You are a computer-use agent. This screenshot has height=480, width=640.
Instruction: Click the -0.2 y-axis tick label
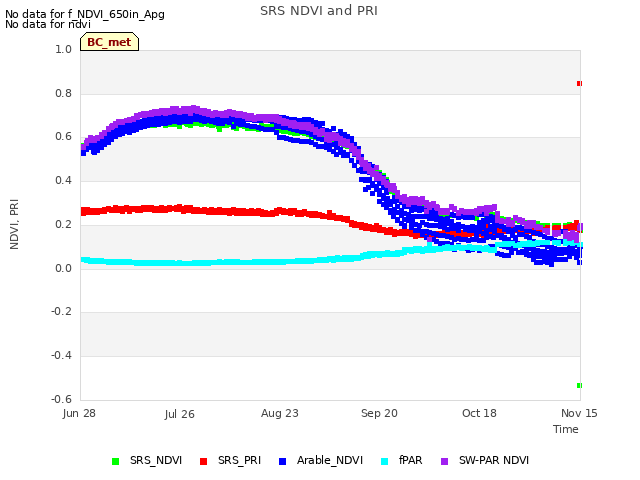click(x=62, y=312)
